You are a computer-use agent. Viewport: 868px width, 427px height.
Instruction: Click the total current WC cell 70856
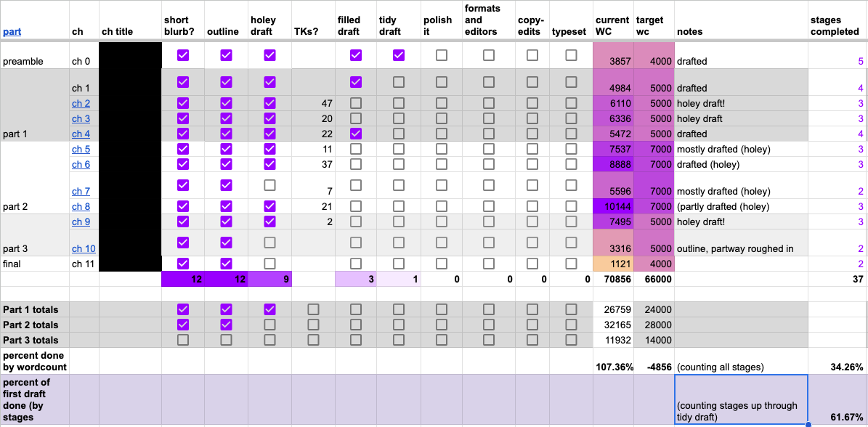coord(613,279)
